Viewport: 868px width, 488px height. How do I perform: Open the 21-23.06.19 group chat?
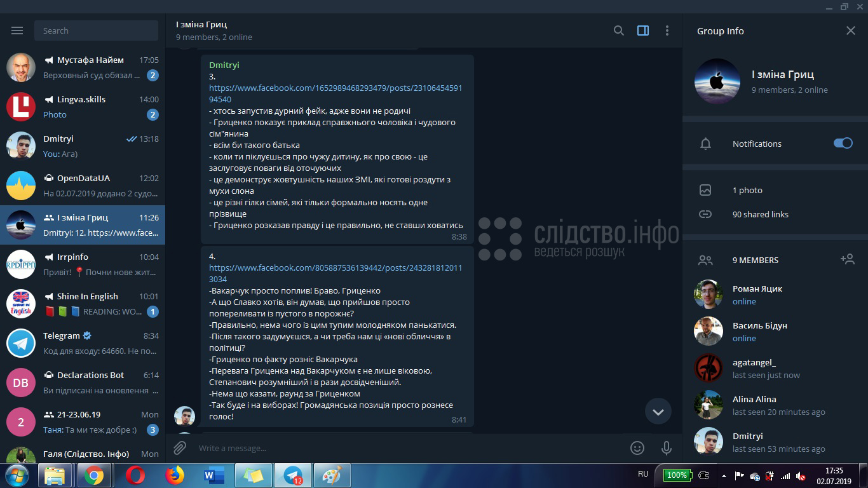tap(83, 422)
